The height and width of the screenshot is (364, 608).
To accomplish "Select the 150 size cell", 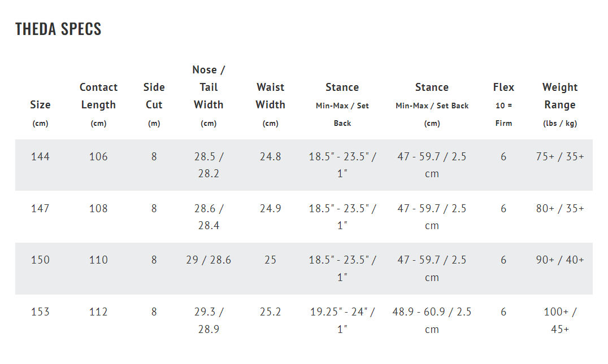I will (x=40, y=260).
